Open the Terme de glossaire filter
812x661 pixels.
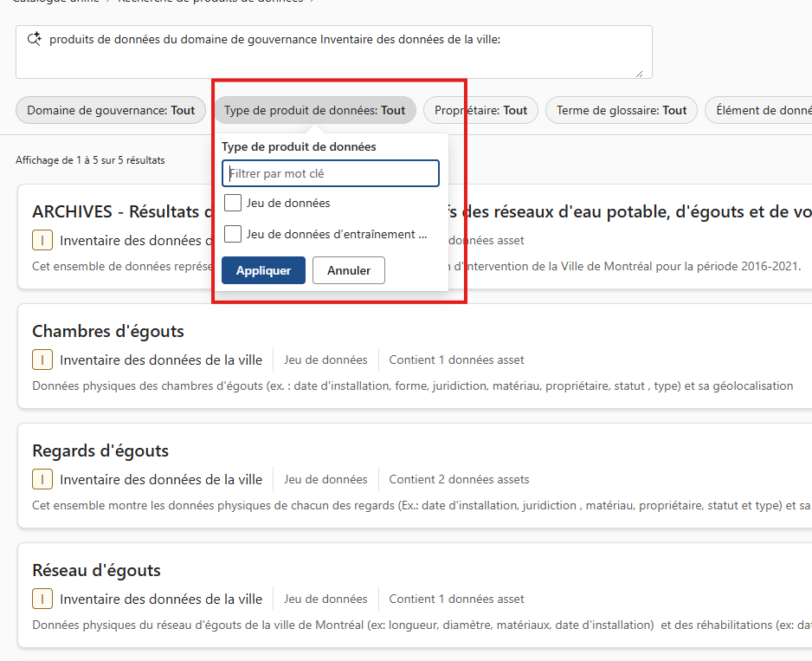coord(622,110)
